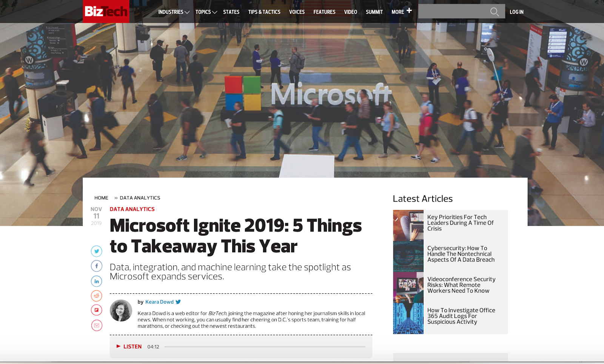Image resolution: width=604 pixels, height=364 pixels.
Task: Expand the Topics dropdown menu
Action: (x=206, y=12)
